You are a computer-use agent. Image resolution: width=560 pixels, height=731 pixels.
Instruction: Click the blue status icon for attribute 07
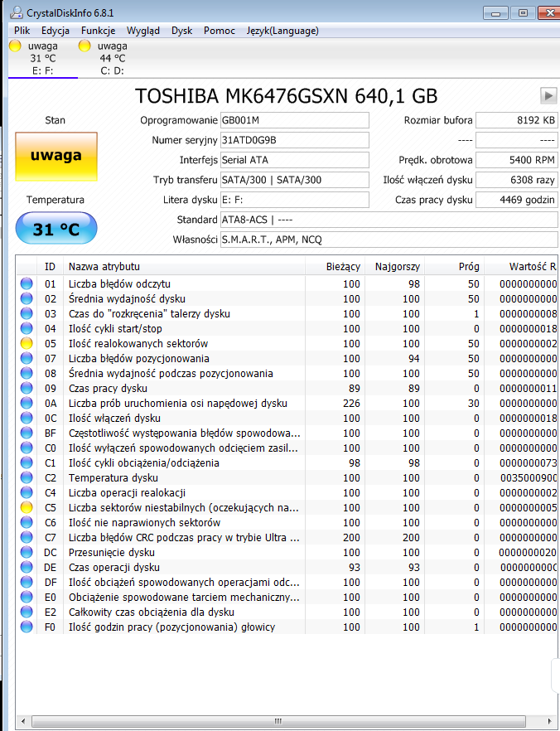27,358
